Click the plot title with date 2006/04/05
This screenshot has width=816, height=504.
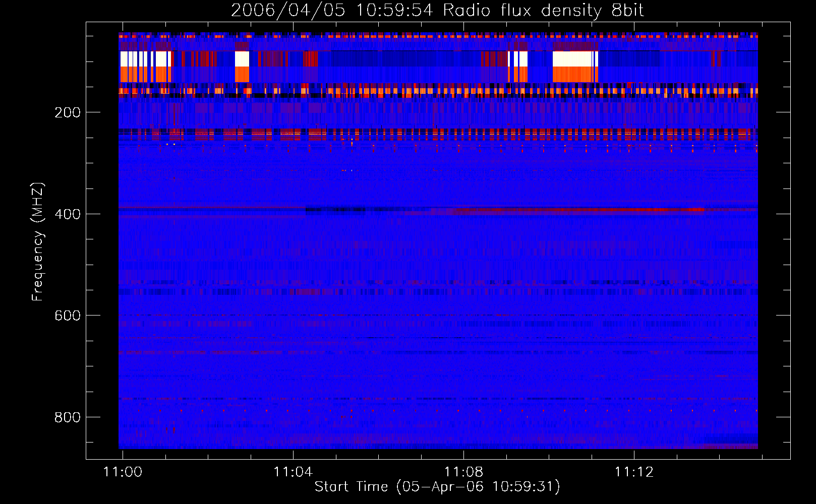pos(437,11)
